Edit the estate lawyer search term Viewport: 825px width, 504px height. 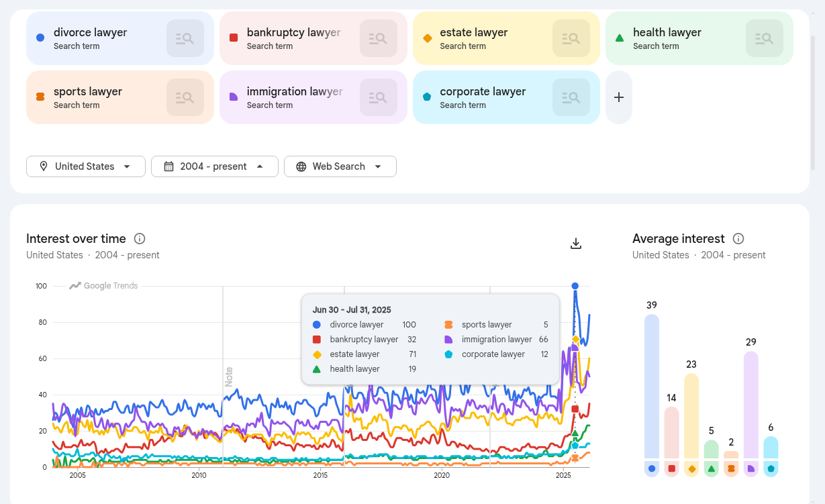[473, 32]
